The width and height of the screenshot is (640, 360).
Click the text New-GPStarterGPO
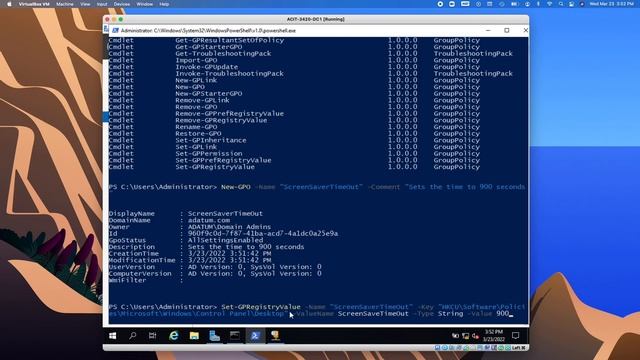(209, 93)
